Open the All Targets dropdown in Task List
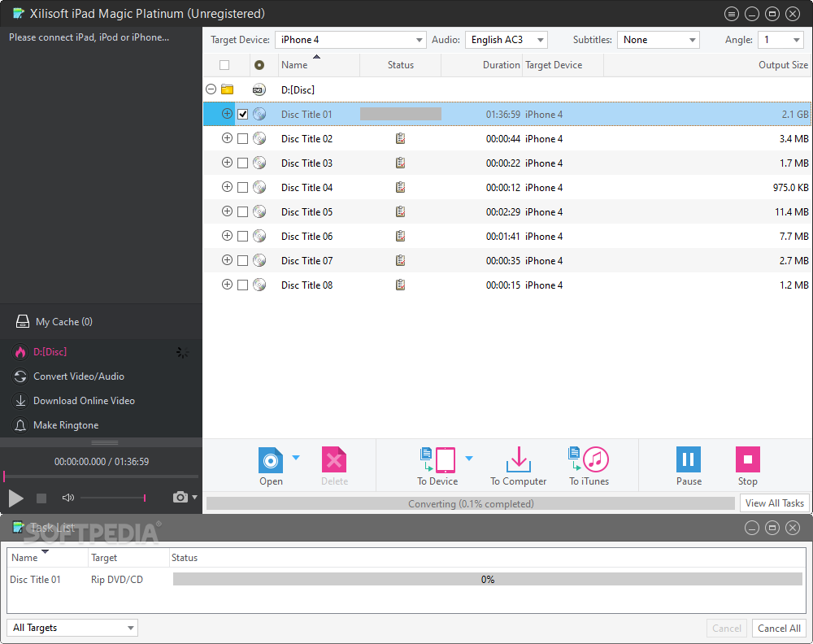 pos(72,628)
